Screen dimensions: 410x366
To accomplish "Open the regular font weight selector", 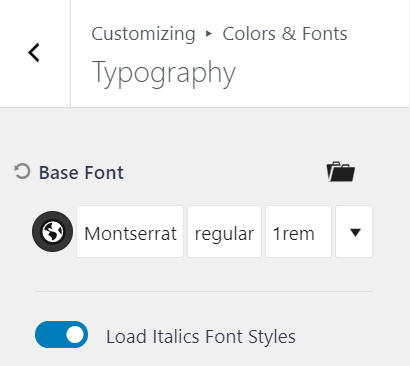I will 224,232.
